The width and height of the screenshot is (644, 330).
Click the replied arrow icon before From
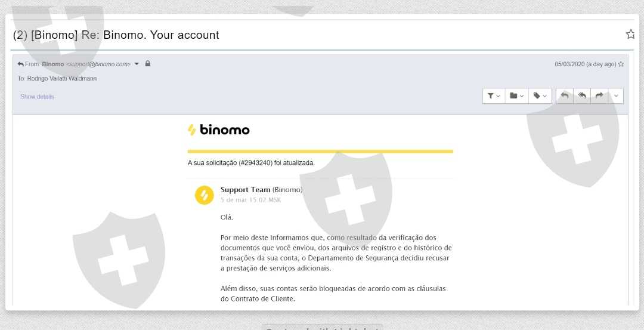21,64
